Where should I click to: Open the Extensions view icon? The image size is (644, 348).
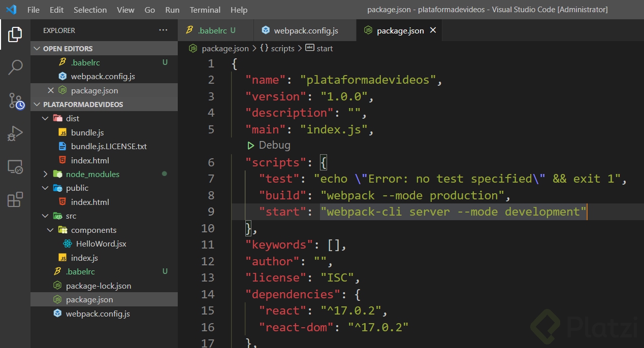coord(15,199)
